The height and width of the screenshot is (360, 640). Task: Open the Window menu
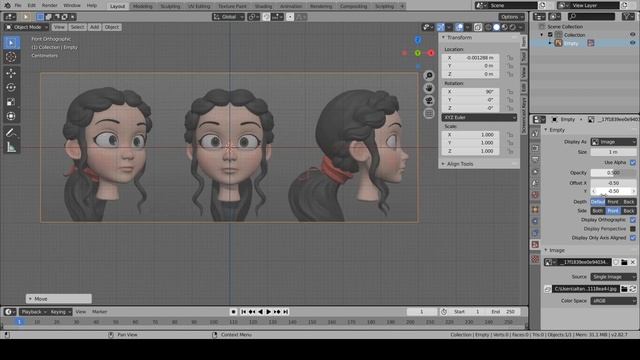[72, 5]
